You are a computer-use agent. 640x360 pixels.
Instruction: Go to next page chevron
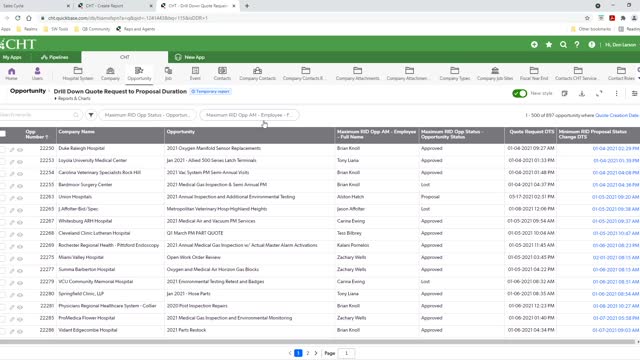click(316, 353)
